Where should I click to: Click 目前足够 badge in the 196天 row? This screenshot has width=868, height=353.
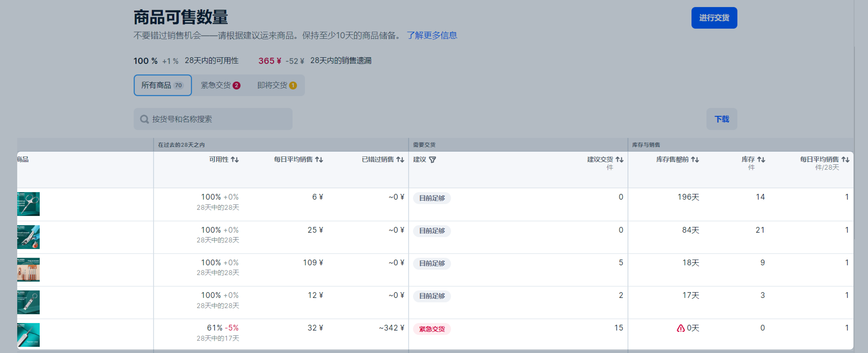coord(432,198)
